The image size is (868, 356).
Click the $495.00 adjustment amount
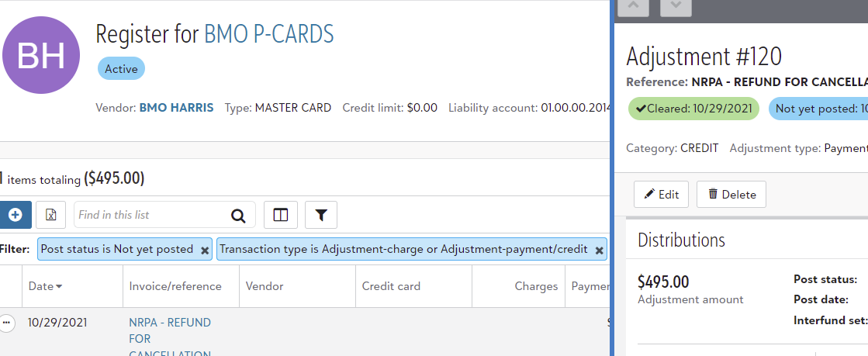[663, 282]
